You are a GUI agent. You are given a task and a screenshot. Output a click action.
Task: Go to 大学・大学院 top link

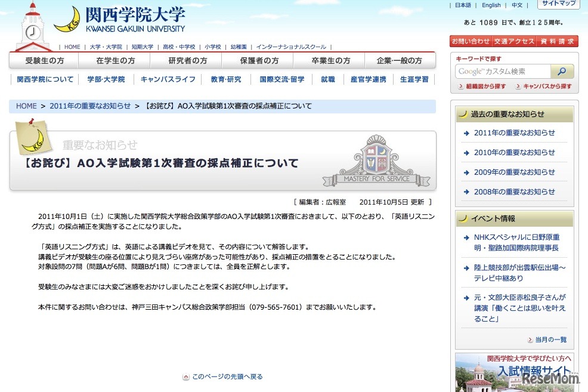106,47
